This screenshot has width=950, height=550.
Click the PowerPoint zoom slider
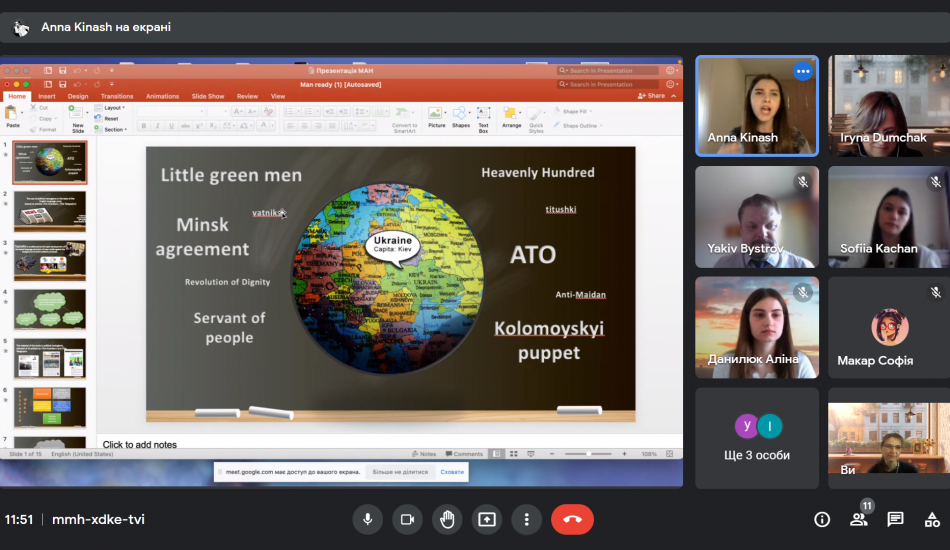(x=590, y=454)
